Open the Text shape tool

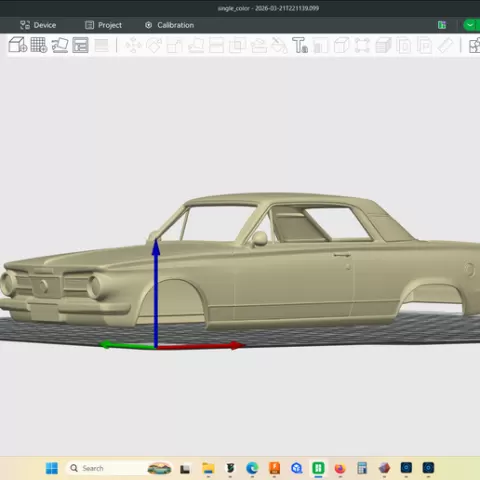pos(300,45)
